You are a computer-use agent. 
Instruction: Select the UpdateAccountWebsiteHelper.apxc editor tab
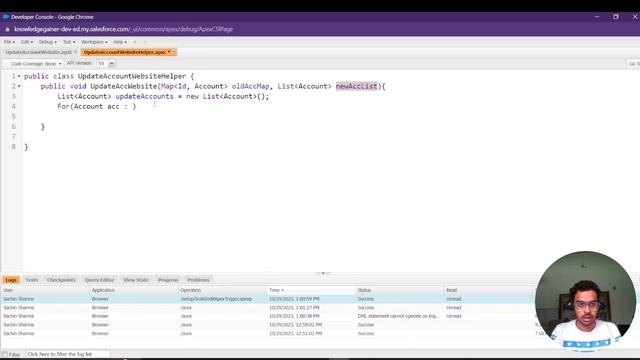click(x=125, y=52)
